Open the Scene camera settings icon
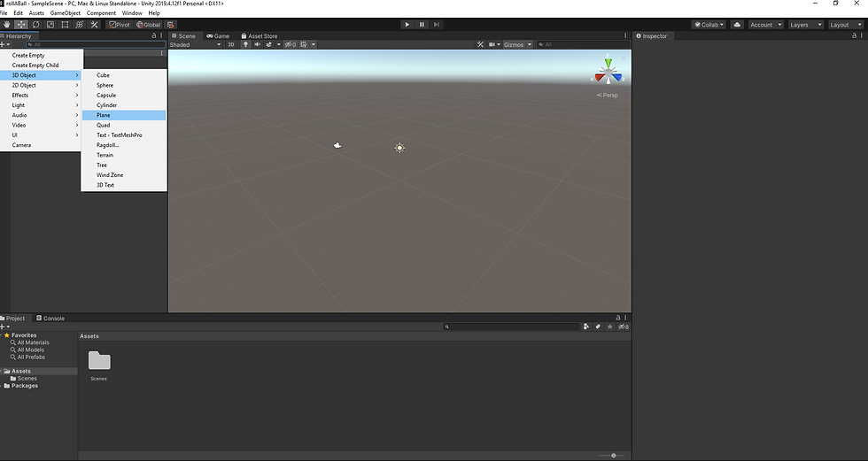Screen dimensions: 868x461 pyautogui.click(x=492, y=45)
